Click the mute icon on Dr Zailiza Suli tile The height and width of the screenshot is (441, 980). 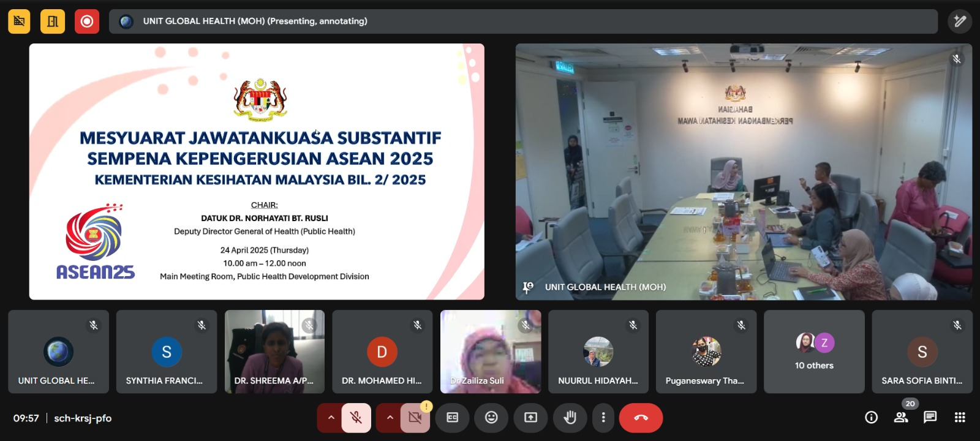(x=526, y=325)
